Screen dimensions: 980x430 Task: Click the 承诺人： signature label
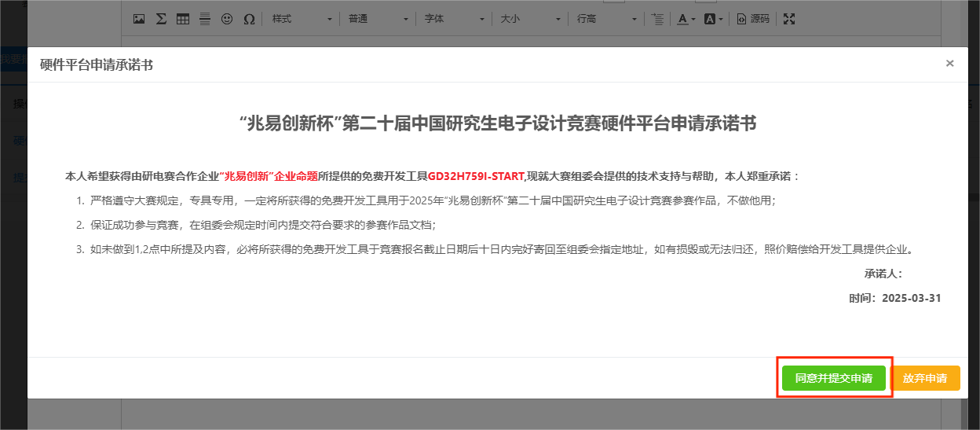884,274
